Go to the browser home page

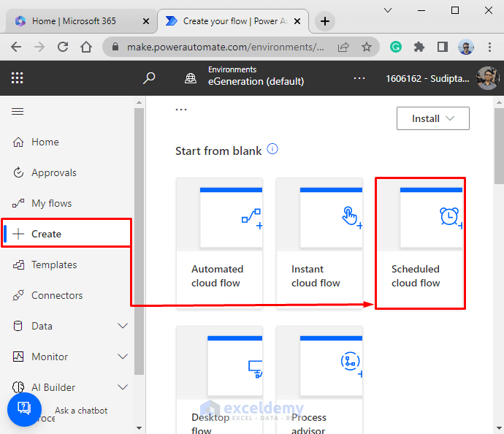[x=85, y=47]
